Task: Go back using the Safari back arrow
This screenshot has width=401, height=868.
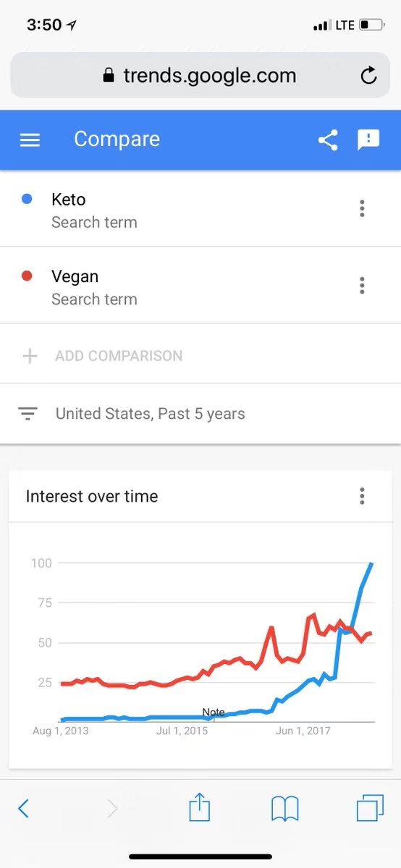Action: click(x=23, y=809)
